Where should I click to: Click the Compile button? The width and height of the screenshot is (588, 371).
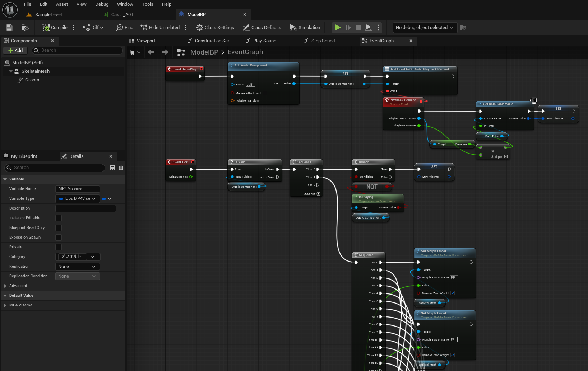pyautogui.click(x=55, y=28)
